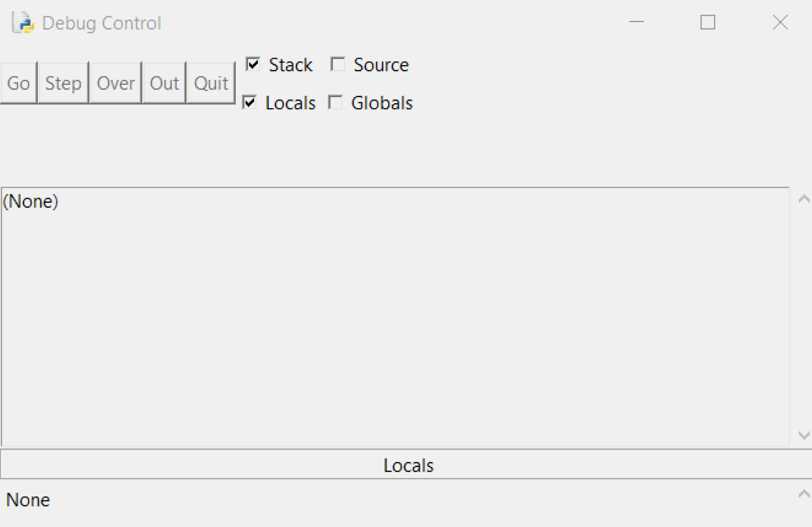The image size is (812, 527).
Task: Toggle the Stack checkbox
Action: [253, 64]
